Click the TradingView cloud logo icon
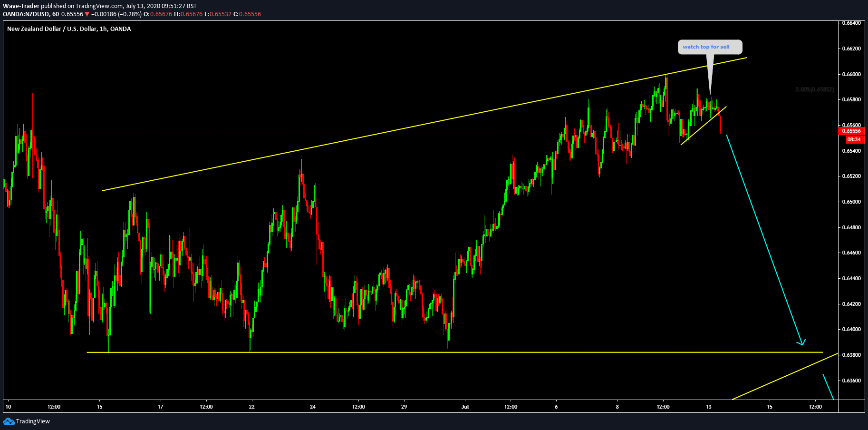The image size is (868, 430). point(9,421)
